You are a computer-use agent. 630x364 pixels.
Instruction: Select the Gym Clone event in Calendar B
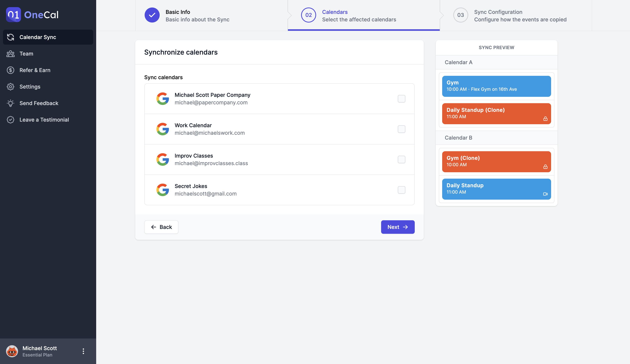[496, 161]
